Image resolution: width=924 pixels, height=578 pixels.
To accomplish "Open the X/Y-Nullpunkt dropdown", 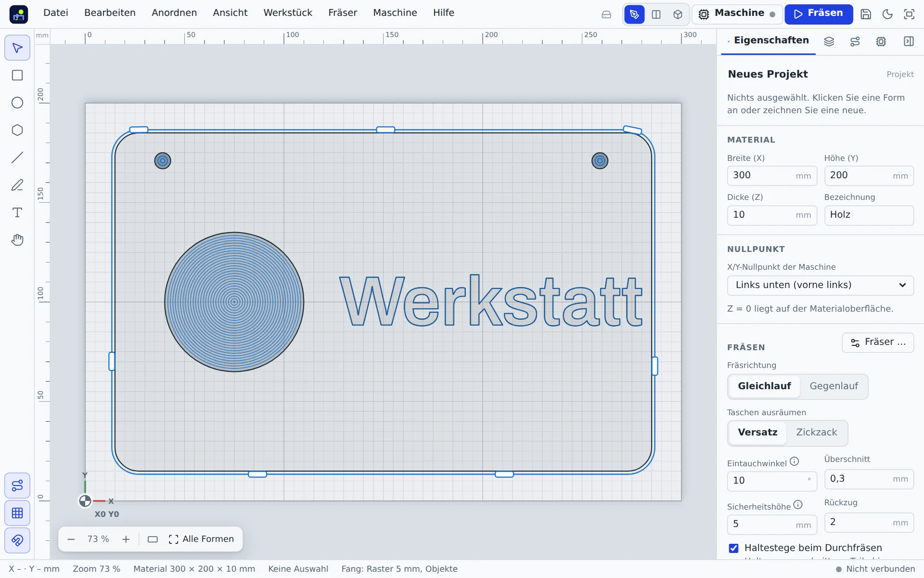I will pyautogui.click(x=820, y=285).
